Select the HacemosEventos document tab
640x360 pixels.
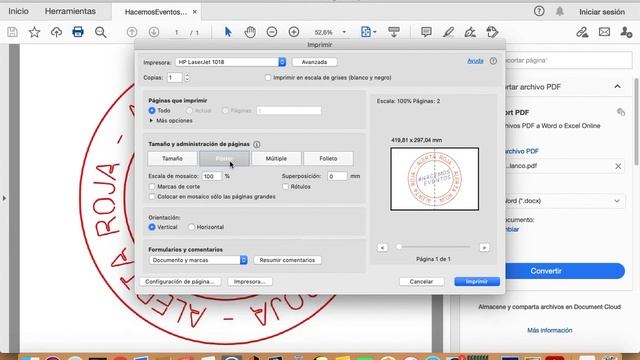click(156, 12)
